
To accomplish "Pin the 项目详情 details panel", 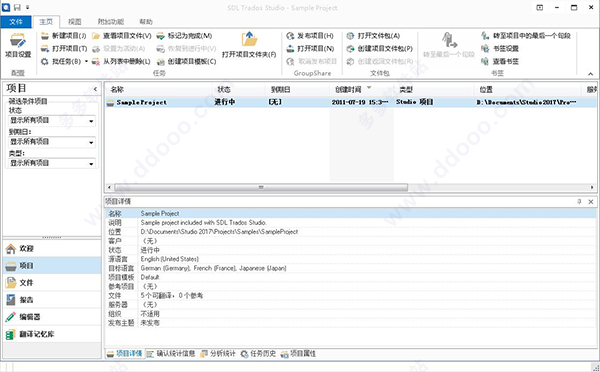I will [x=579, y=201].
